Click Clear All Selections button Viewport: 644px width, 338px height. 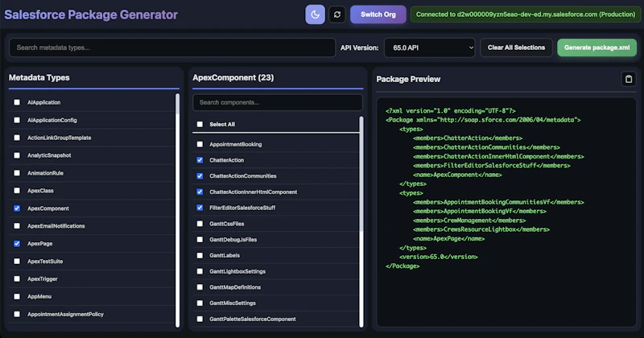(516, 47)
